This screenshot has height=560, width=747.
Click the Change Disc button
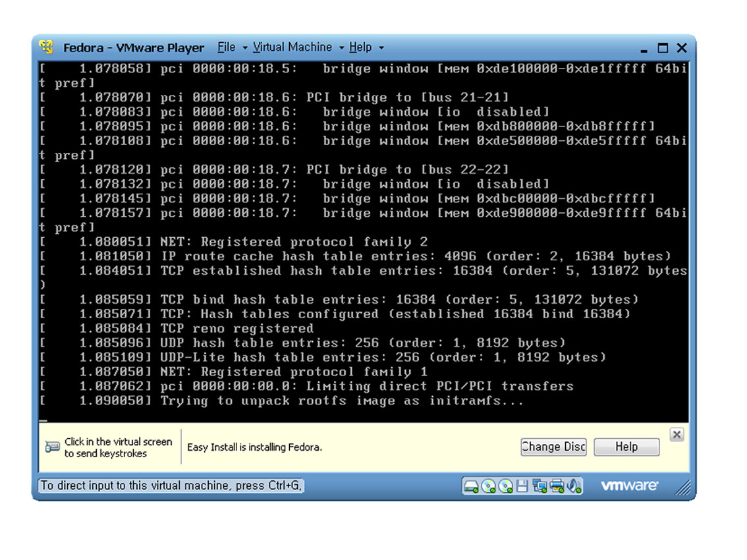click(x=553, y=447)
